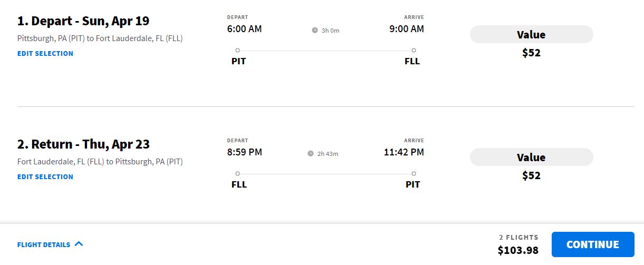Click the 6:00 AM departure time
The width and height of the screenshot is (644, 265).
coord(244,29)
